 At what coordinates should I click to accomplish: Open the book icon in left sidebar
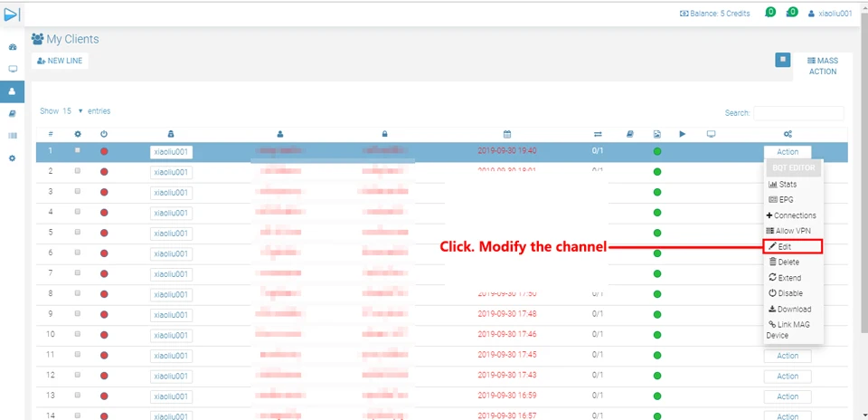click(x=12, y=113)
